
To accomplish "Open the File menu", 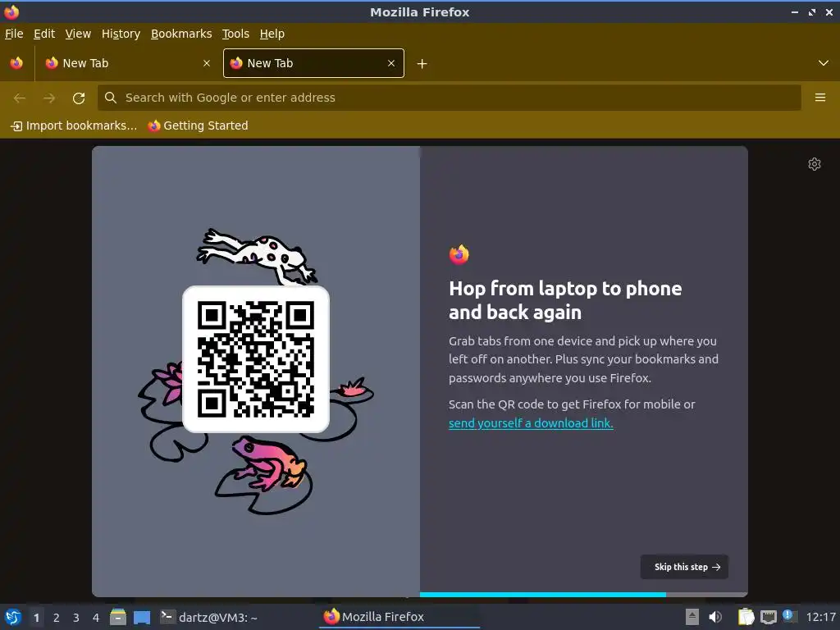I will 14,34.
